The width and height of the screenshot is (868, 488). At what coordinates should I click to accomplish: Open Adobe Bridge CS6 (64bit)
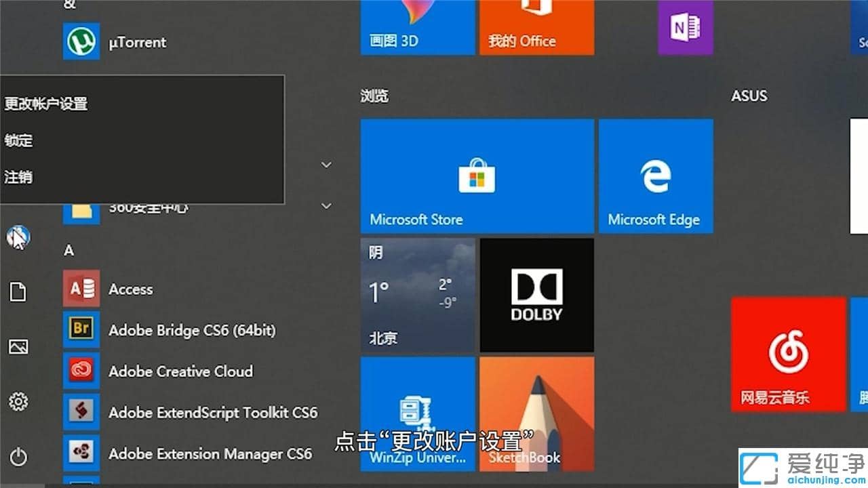pyautogui.click(x=192, y=330)
